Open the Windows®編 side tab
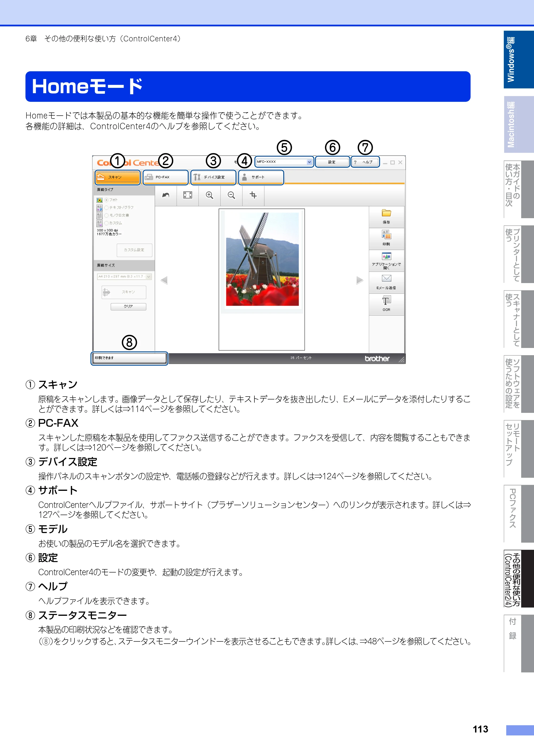Viewport: 534px width, 756px height. pos(519,60)
